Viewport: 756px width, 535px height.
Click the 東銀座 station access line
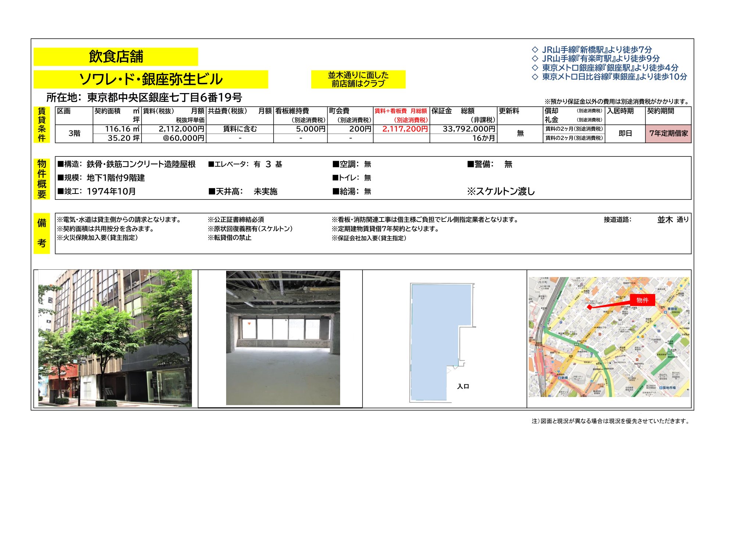(614, 77)
